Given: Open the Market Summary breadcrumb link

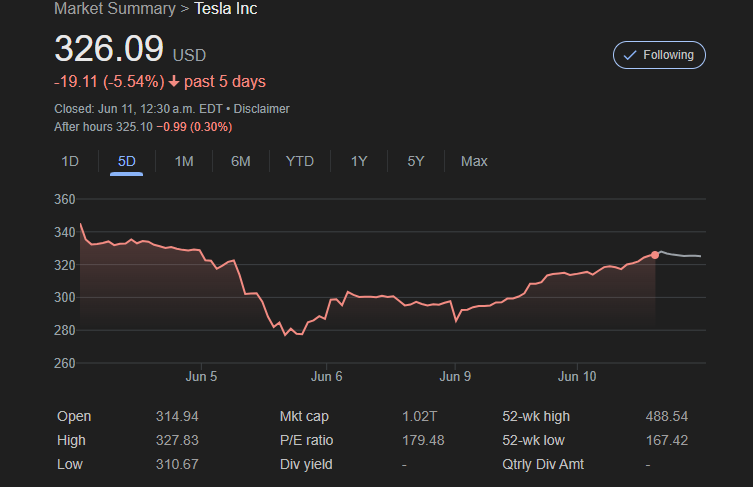Looking at the screenshot, I should [115, 9].
